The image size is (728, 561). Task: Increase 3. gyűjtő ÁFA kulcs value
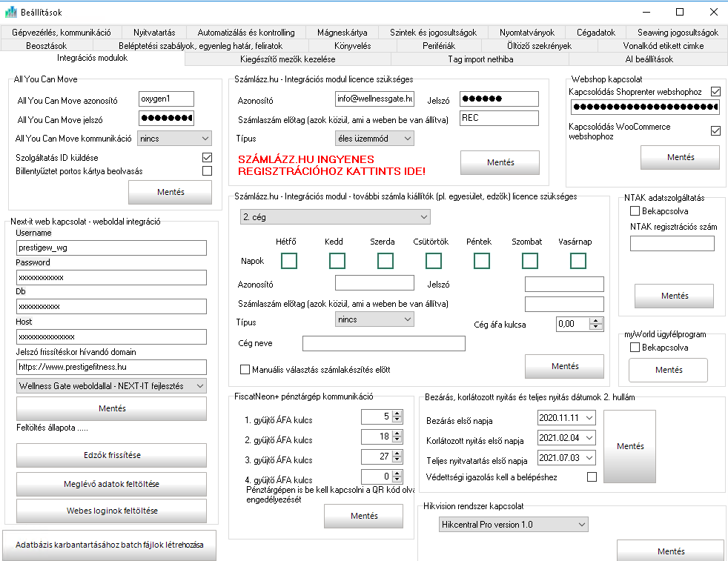pos(397,454)
